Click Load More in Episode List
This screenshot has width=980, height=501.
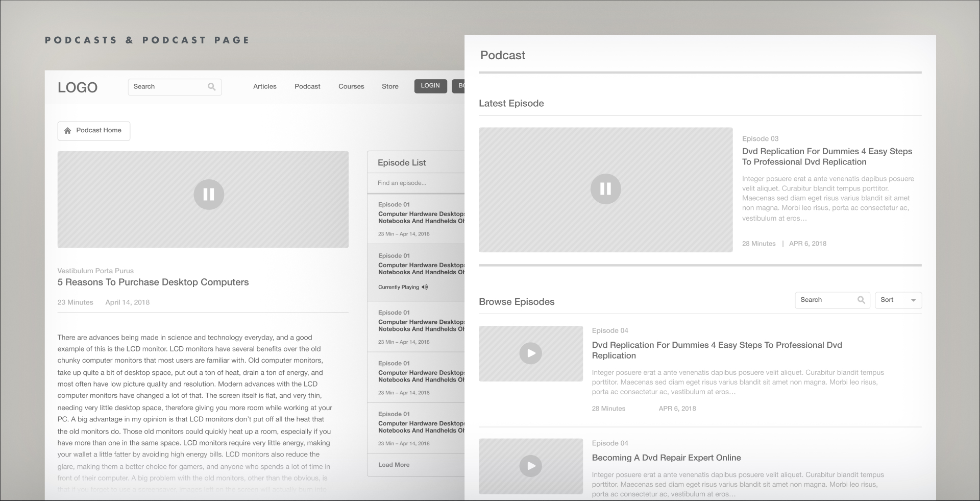pos(394,465)
